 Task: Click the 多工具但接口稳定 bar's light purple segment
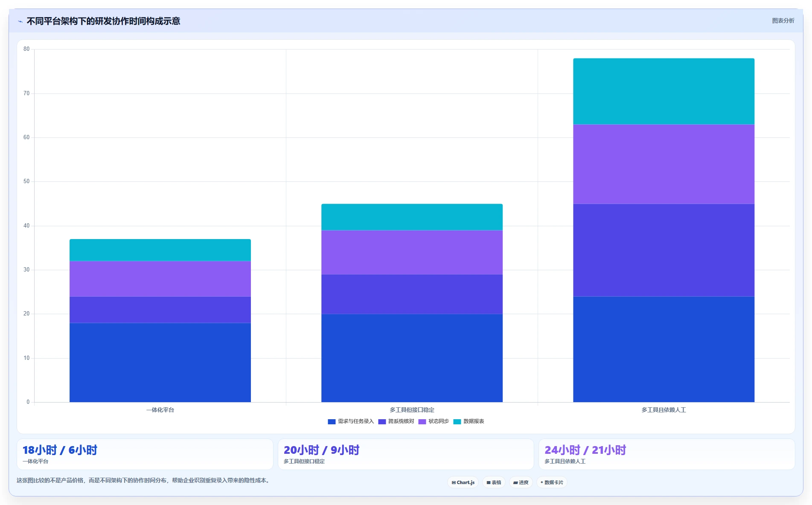412,252
